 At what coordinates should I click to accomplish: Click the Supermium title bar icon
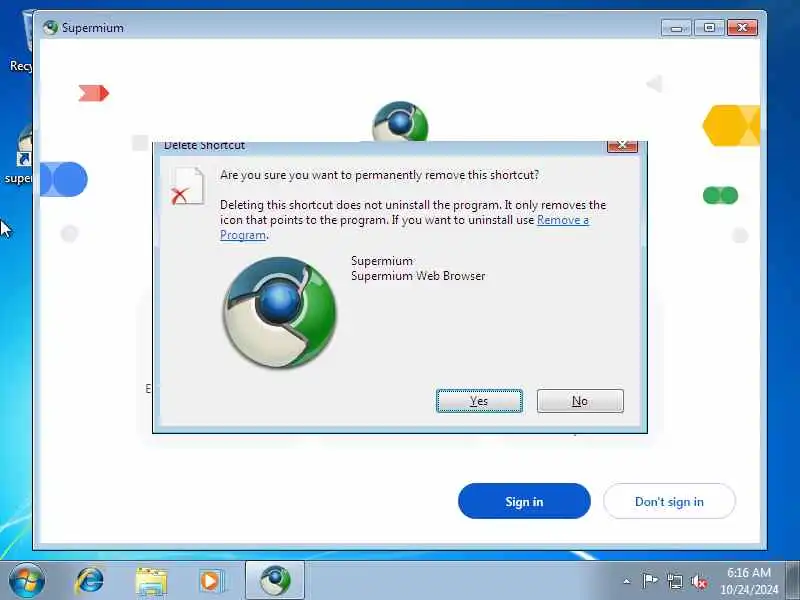pyautogui.click(x=50, y=28)
